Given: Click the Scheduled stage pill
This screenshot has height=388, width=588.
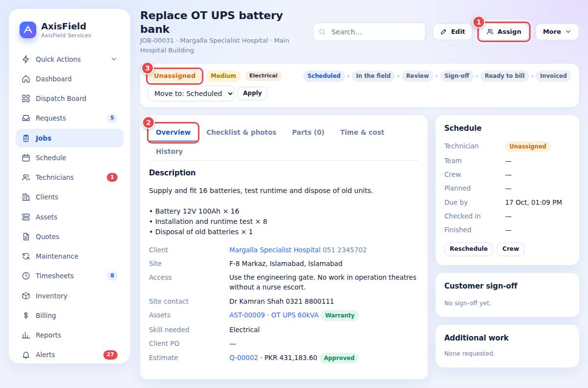Looking at the screenshot, I should (324, 76).
